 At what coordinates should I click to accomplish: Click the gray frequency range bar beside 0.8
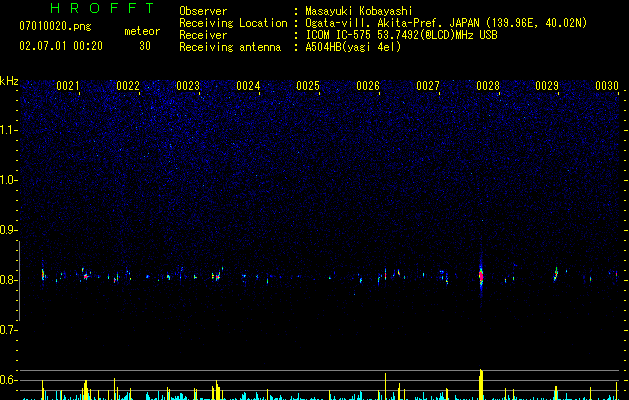point(20,281)
